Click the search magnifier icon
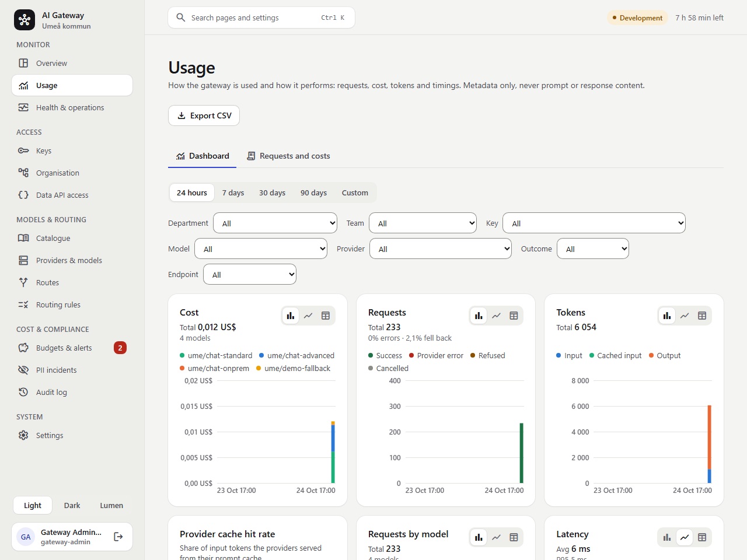This screenshot has height=560, width=747. click(181, 17)
